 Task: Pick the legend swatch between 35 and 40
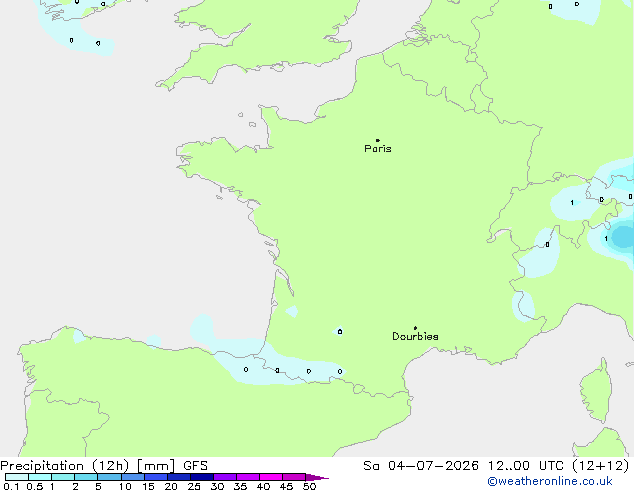point(248,477)
